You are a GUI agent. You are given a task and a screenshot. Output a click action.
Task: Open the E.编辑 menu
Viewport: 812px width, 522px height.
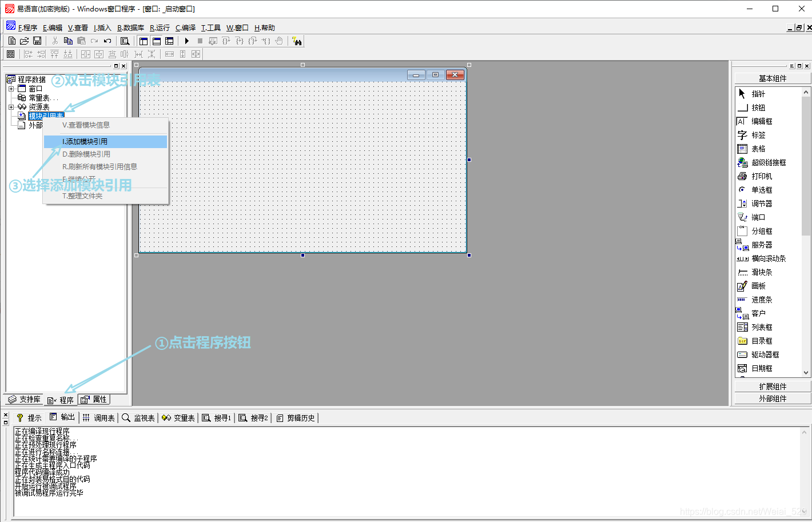(x=53, y=27)
